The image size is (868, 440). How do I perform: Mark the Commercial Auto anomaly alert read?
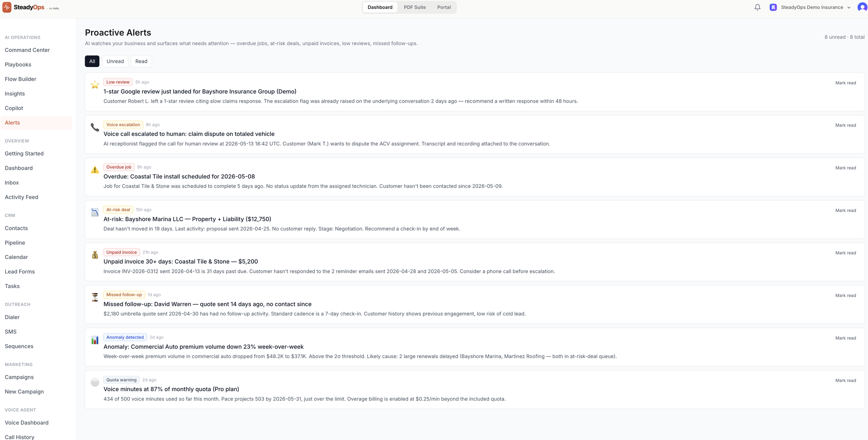tap(845, 338)
